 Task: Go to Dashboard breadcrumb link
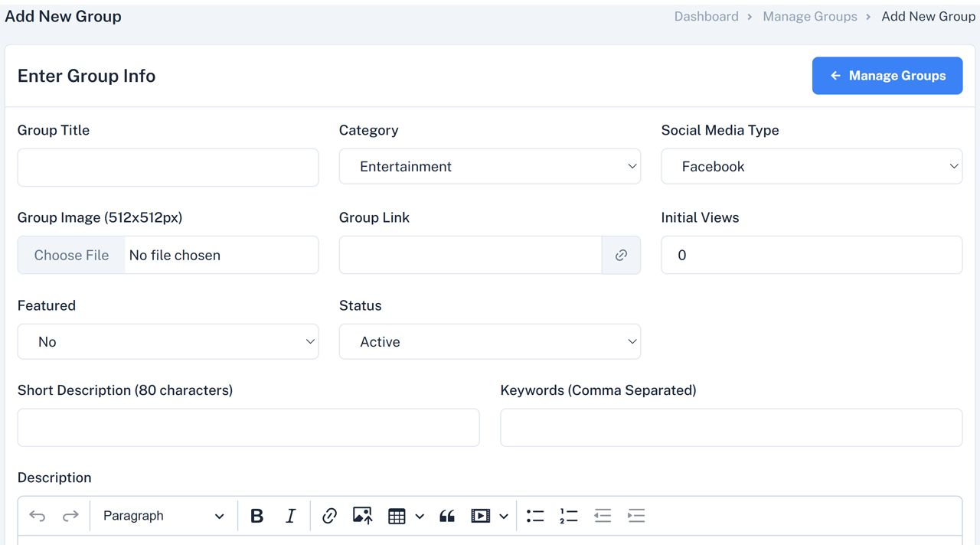[x=706, y=16]
